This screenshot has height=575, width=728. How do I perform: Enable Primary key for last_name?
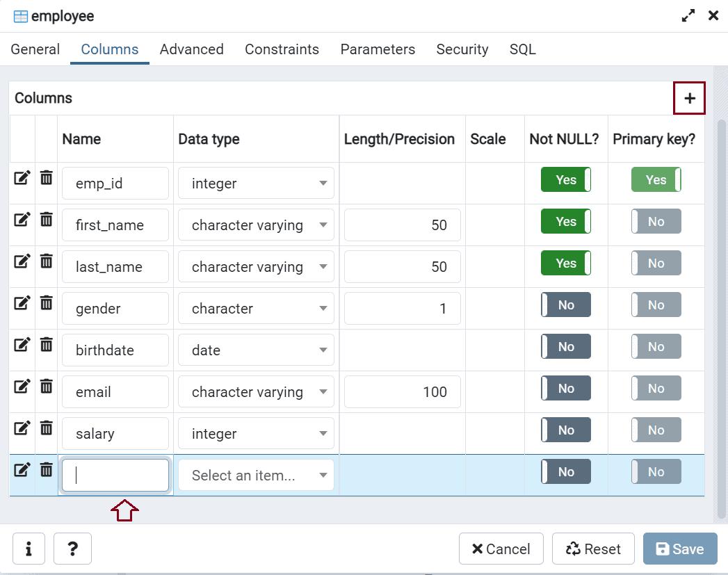pyautogui.click(x=656, y=264)
